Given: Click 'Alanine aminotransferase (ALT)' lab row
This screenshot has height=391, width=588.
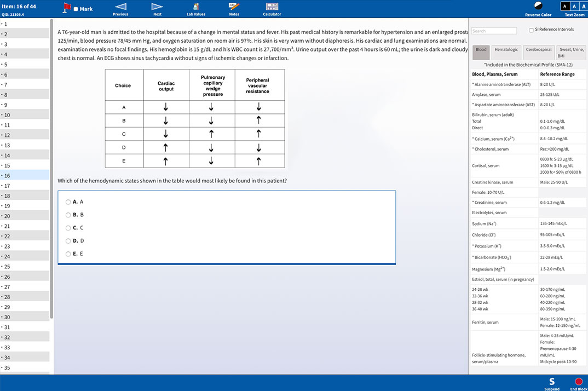Looking at the screenshot, I should point(528,84).
